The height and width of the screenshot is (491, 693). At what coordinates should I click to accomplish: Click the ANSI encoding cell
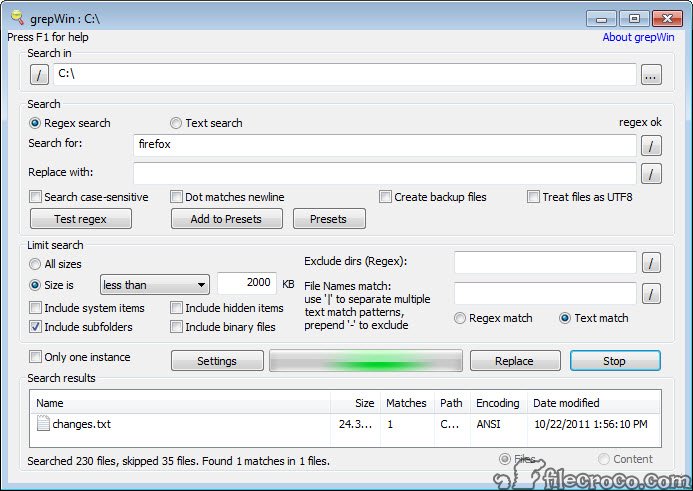coord(488,424)
